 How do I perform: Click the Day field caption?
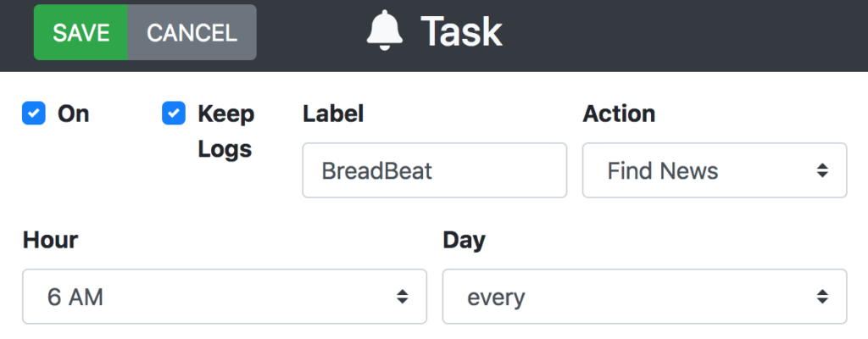pyautogui.click(x=464, y=241)
